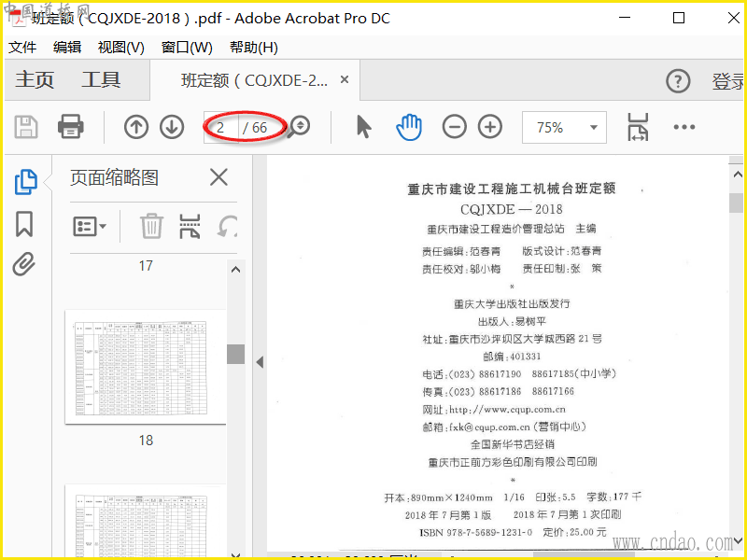This screenshot has height=560, width=747.
Task: Click the thumbnail panel page-layout icon
Action: tap(190, 226)
